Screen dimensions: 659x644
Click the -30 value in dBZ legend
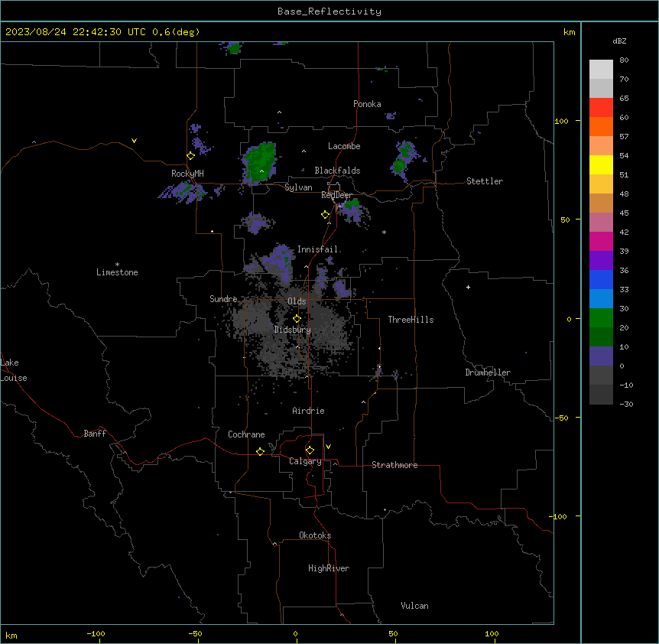coord(626,404)
